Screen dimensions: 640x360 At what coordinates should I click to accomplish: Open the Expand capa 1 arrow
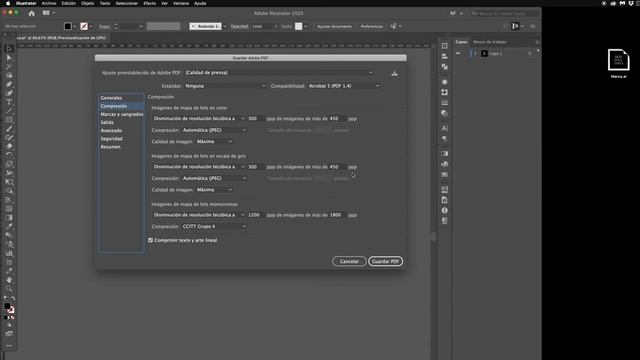click(x=476, y=53)
